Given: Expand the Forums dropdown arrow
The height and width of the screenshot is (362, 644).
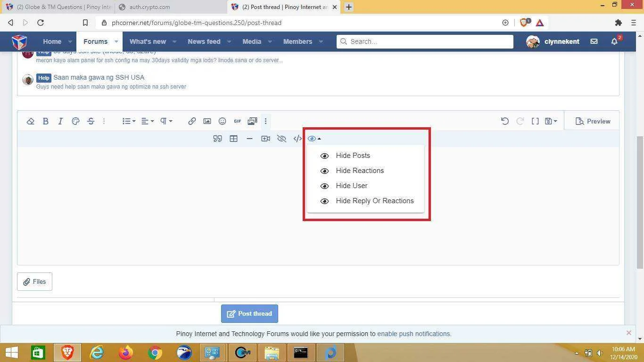Looking at the screenshot, I should coord(116,41).
